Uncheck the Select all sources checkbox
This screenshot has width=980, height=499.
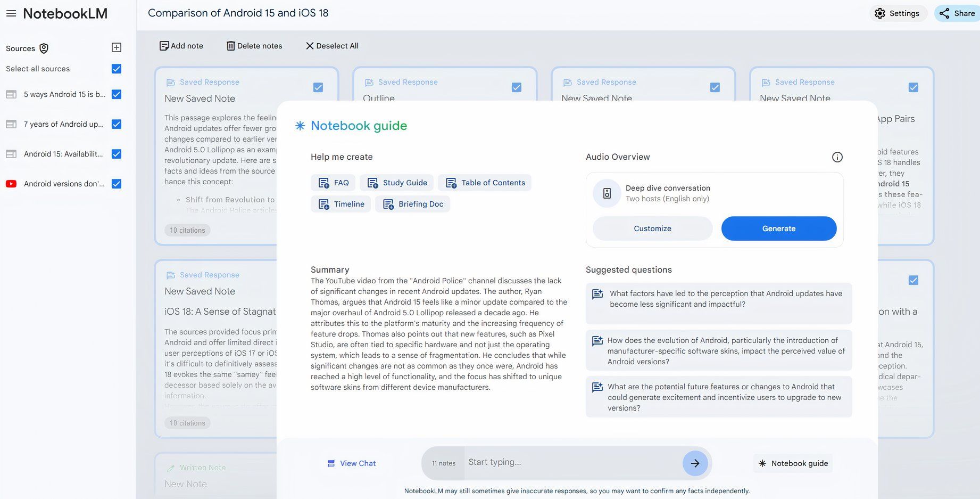(117, 69)
